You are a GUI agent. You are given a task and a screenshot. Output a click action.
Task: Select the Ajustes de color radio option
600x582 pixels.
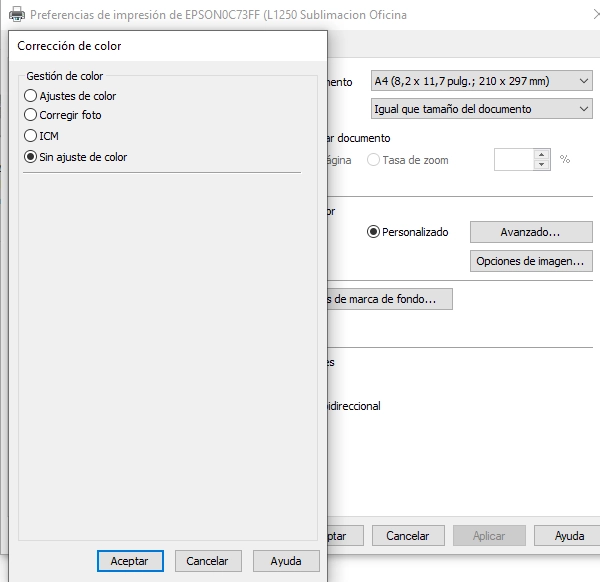pyautogui.click(x=31, y=96)
